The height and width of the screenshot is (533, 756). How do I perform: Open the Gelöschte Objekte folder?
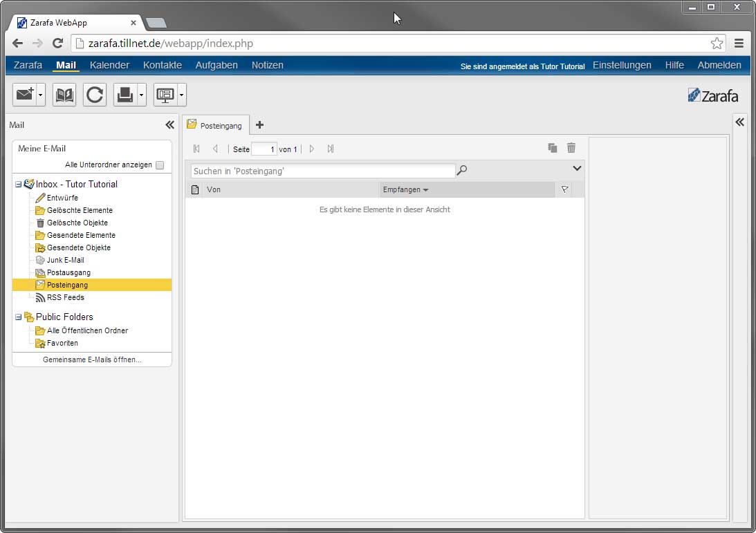pyautogui.click(x=77, y=223)
